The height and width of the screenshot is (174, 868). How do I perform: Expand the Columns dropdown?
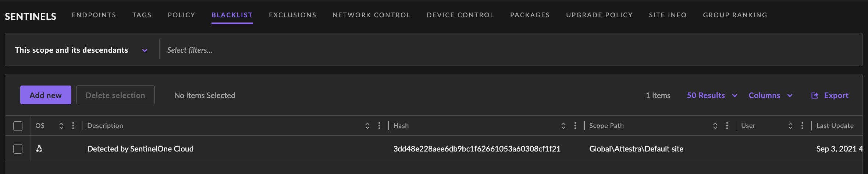770,95
